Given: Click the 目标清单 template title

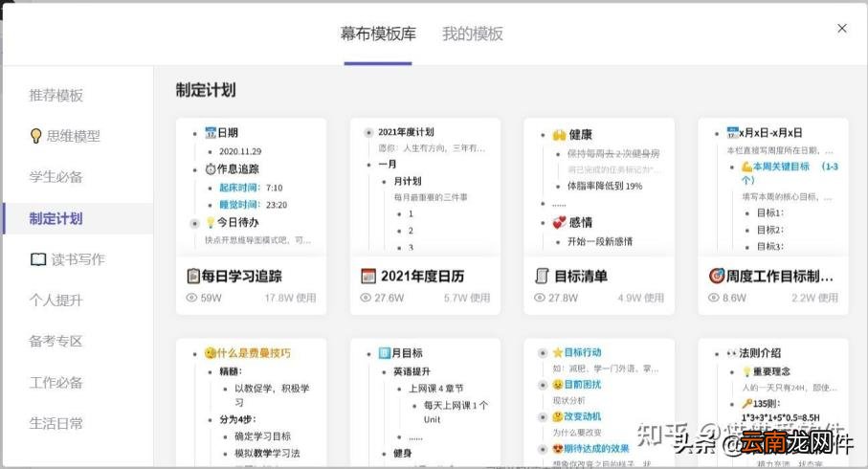Looking at the screenshot, I should coord(581,276).
